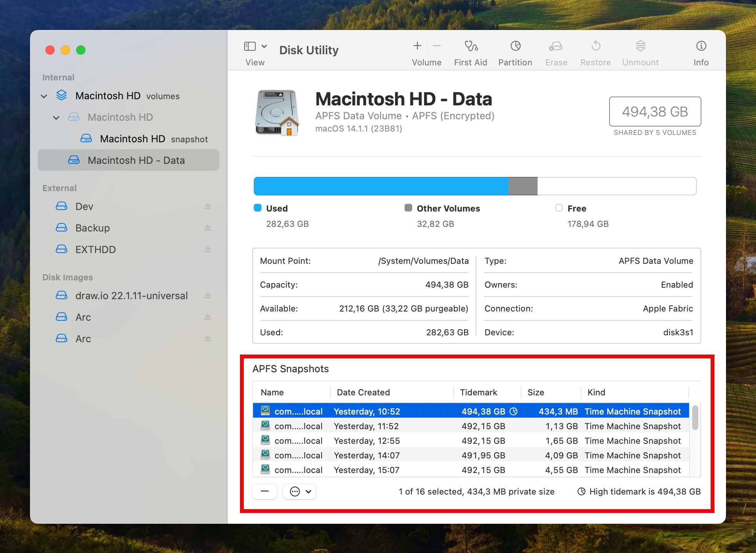Click the remove volume minus icon
This screenshot has width=756, height=553.
436,46
